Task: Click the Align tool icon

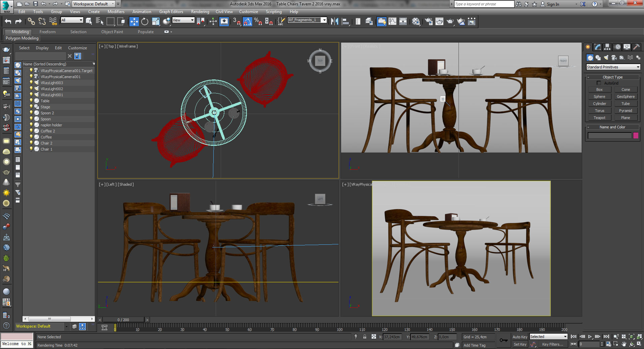Action: pyautogui.click(x=345, y=21)
